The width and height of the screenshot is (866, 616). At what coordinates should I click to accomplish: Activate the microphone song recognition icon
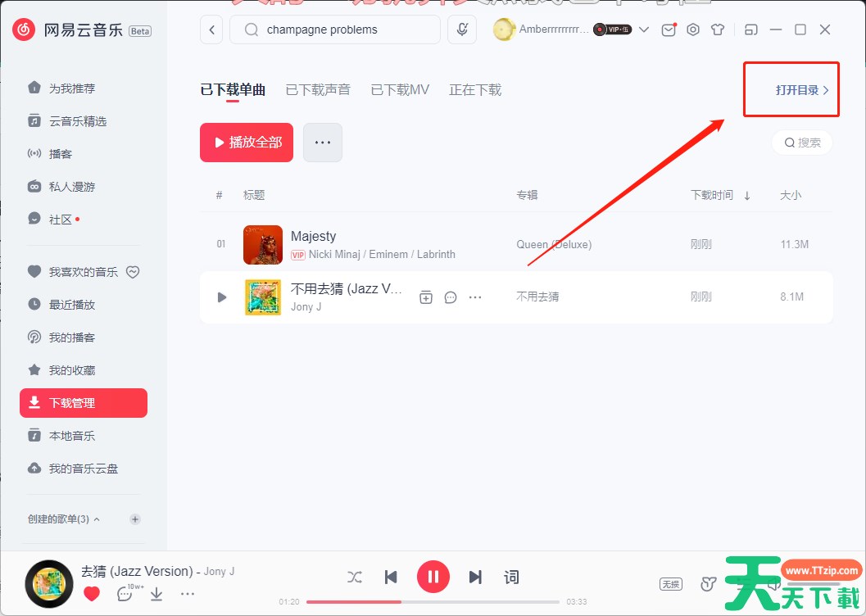click(x=462, y=29)
